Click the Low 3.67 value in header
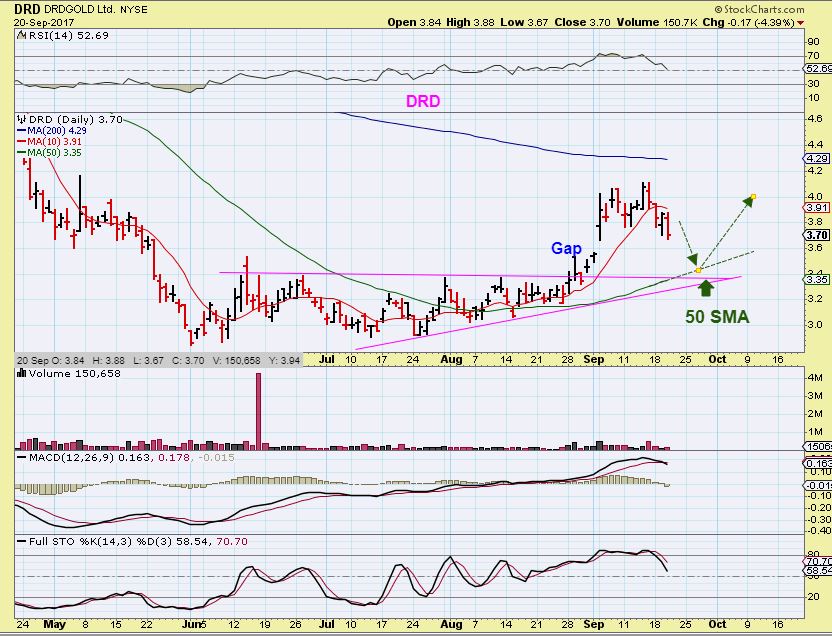Viewport: 832px width, 636px height. tap(524, 22)
